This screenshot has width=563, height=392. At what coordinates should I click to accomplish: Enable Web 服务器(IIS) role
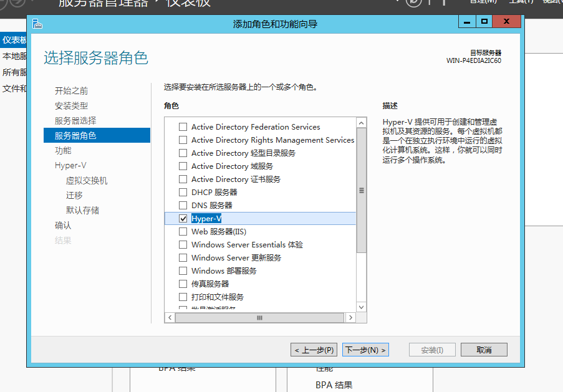(183, 232)
